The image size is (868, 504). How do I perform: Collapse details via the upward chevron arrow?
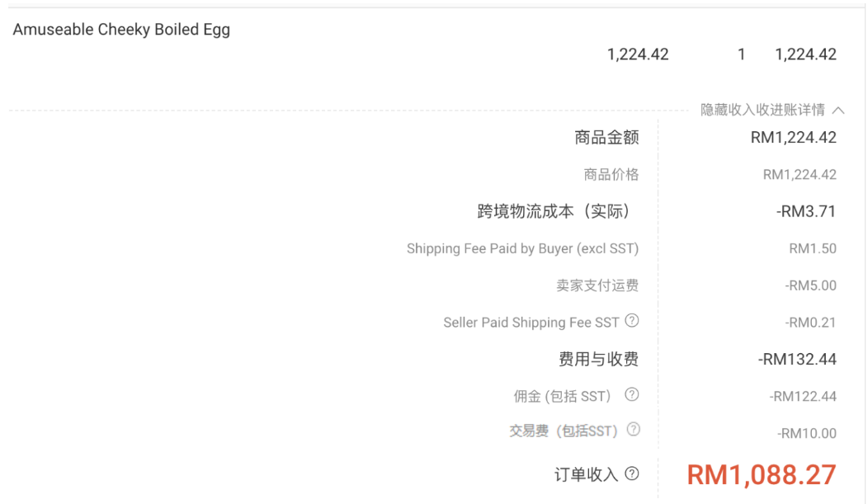pyautogui.click(x=838, y=110)
